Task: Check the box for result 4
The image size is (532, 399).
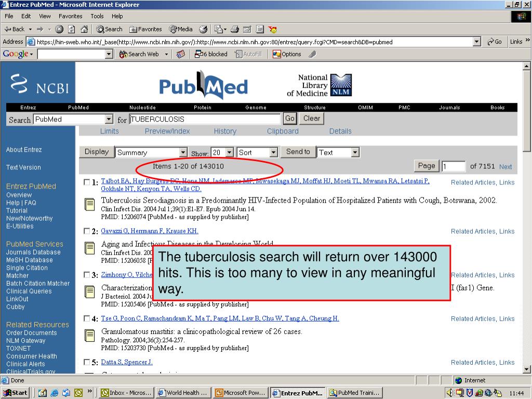Action: 87,318
